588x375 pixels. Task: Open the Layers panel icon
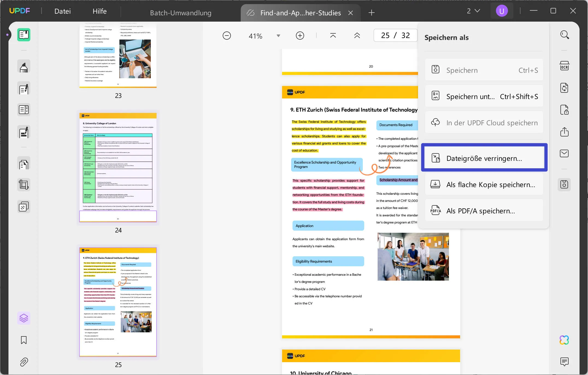(24, 318)
